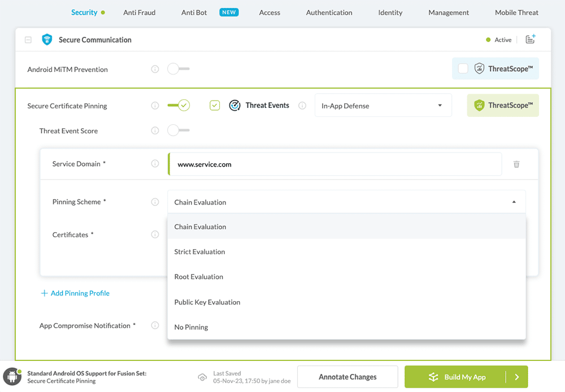Viewport: 565px width, 392px height.
Task: Click info icon next to Threat Events
Action: [302, 106]
